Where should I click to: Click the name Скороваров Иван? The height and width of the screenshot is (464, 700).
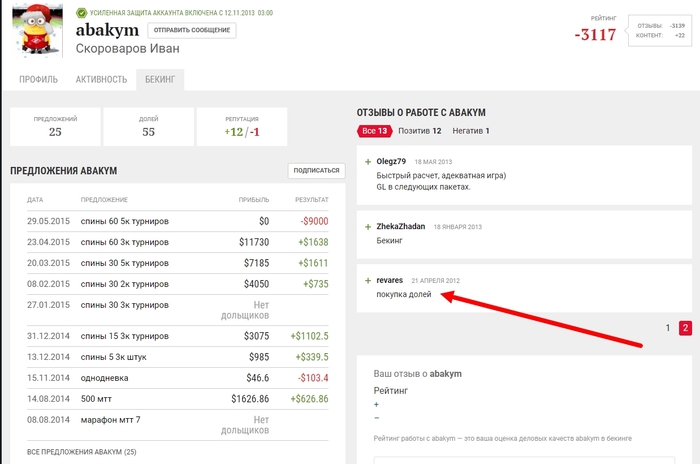click(128, 48)
